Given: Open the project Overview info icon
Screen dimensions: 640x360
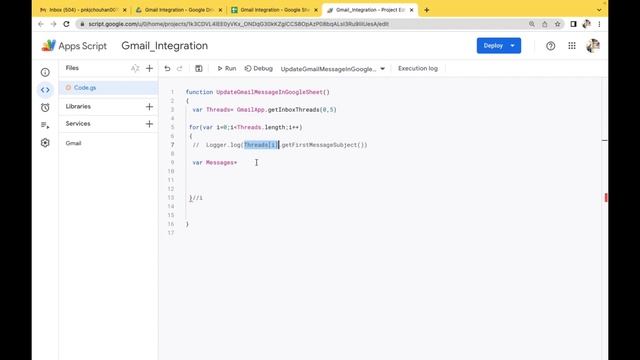Looking at the screenshot, I should [45, 72].
